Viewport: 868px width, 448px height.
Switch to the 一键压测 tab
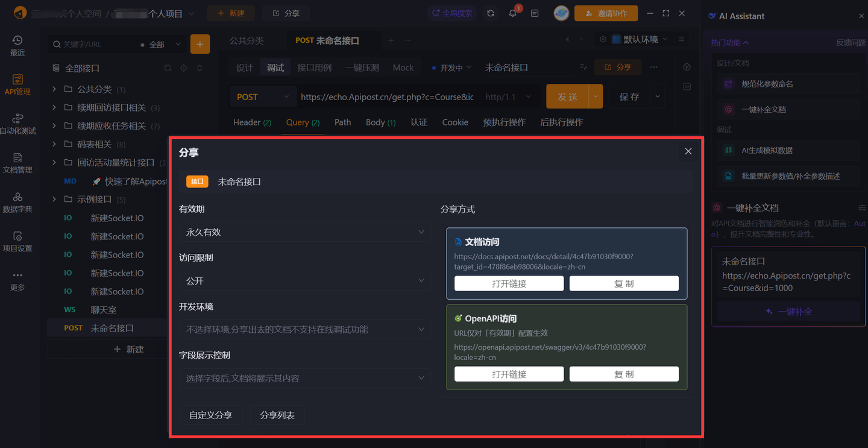point(362,68)
